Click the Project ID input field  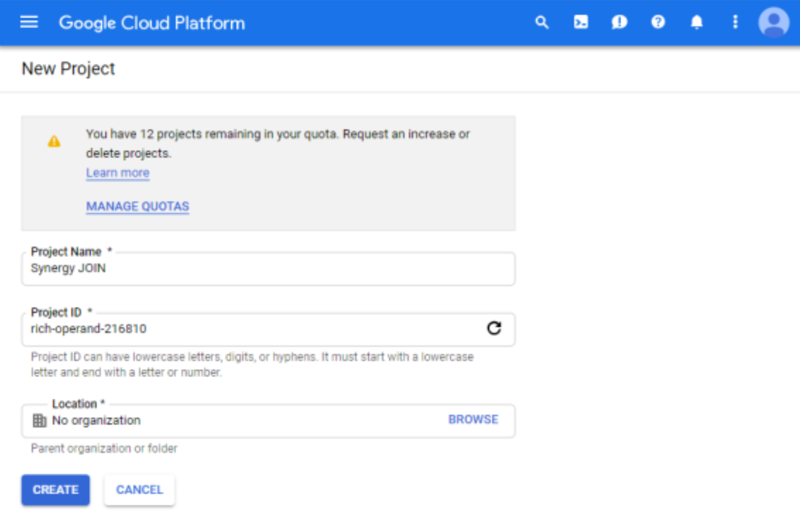point(268,329)
